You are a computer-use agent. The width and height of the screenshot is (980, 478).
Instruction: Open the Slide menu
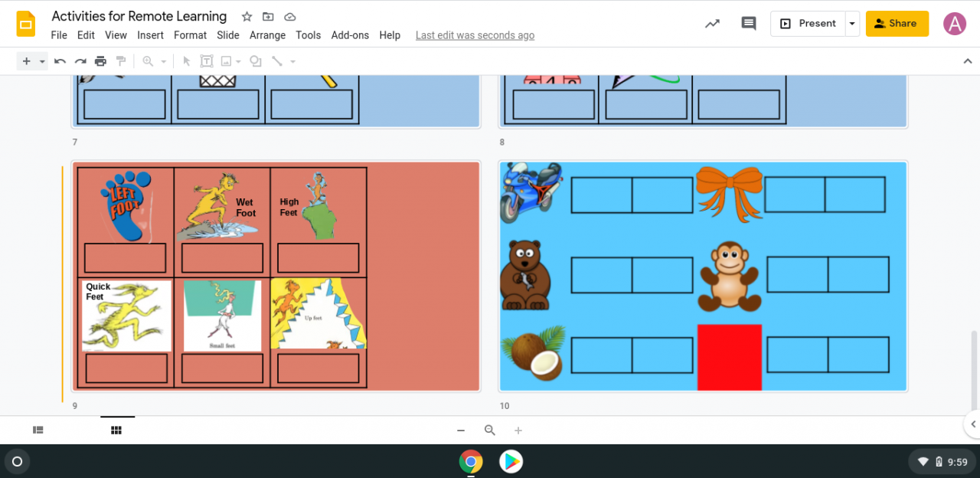pos(228,35)
